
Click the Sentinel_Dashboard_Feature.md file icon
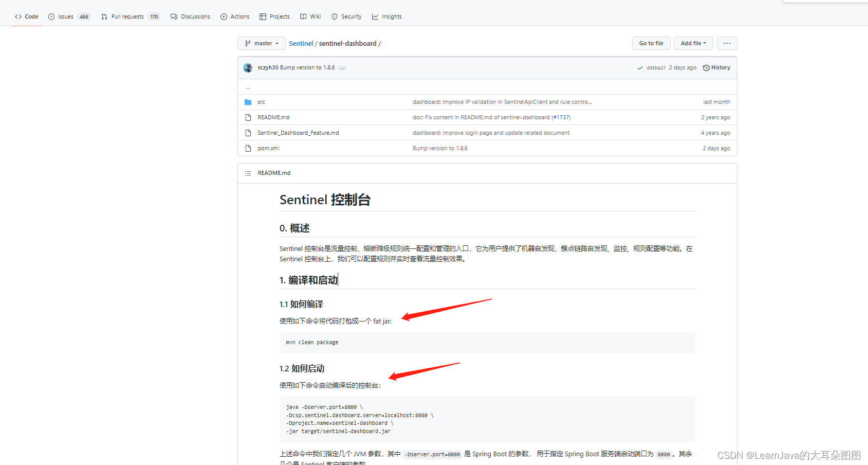tap(248, 133)
